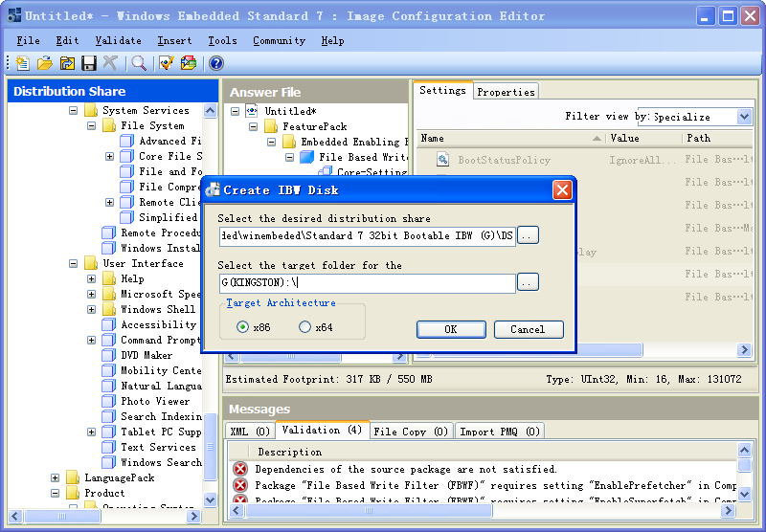Image resolution: width=766 pixels, height=532 pixels.
Task: Click the File System folder icon
Action: [x=109, y=125]
